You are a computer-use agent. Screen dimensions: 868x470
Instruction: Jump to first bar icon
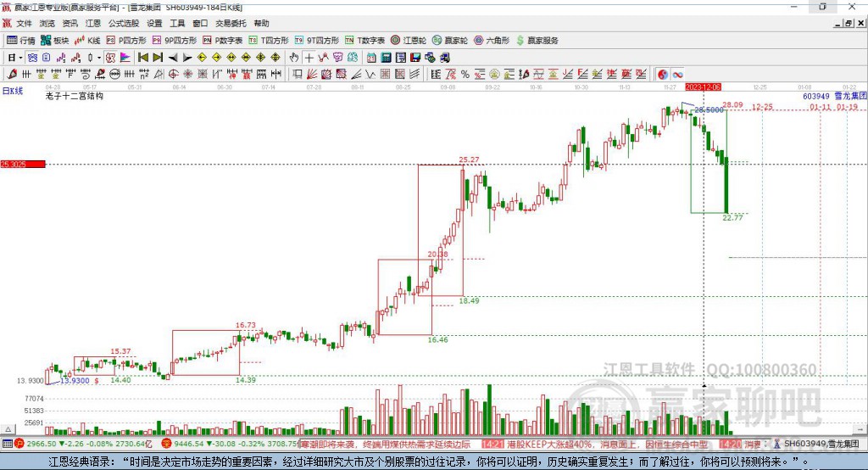[x=142, y=58]
